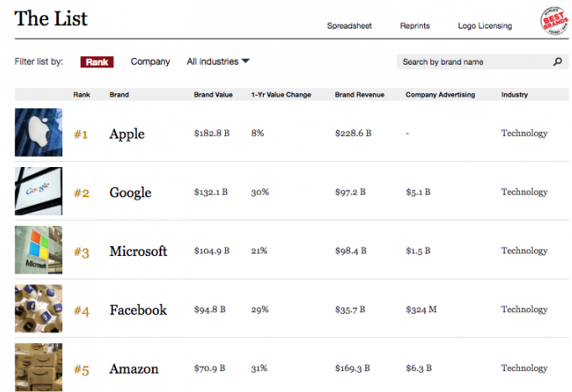Toggle the Rank filter button
This screenshot has width=572, height=392.
(x=97, y=61)
